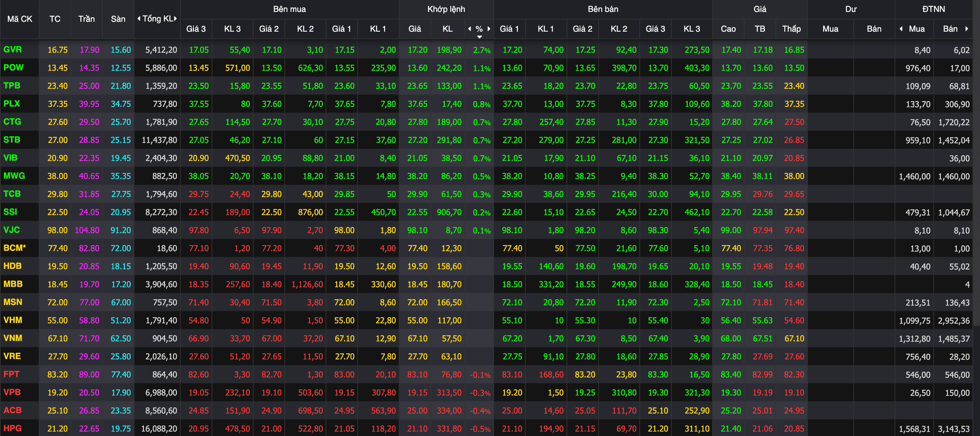Sort by TC reference price header

click(55, 19)
